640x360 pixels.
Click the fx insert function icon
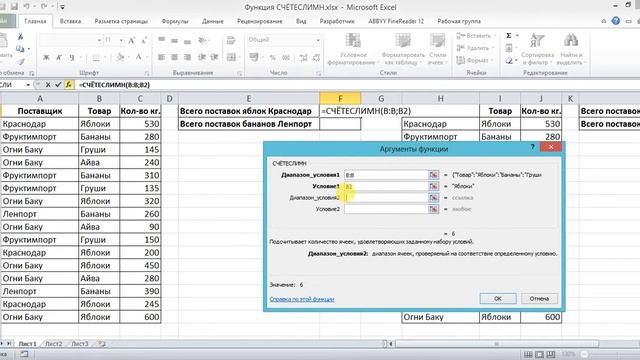69,85
